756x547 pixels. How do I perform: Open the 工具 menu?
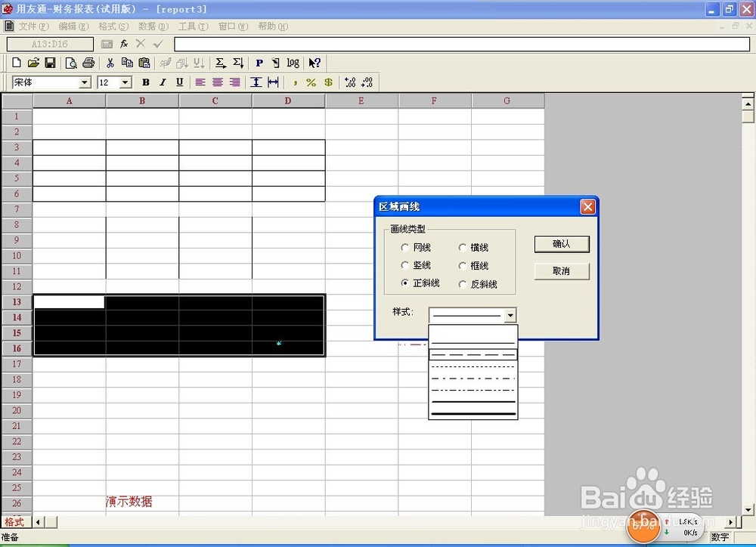click(x=194, y=26)
